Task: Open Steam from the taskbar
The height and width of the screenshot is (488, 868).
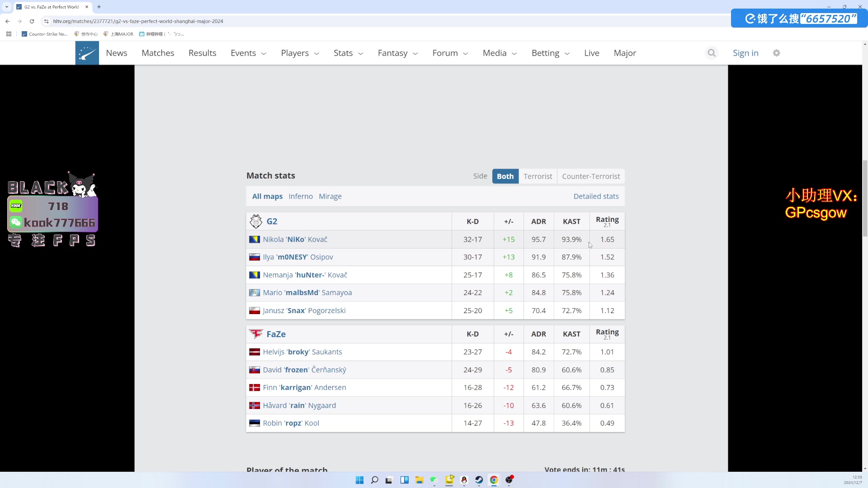Action: tap(479, 480)
